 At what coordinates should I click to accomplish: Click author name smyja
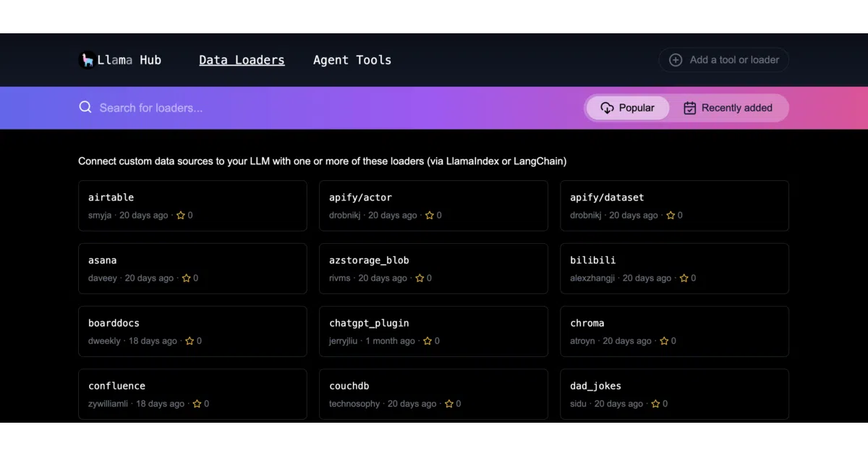(100, 215)
